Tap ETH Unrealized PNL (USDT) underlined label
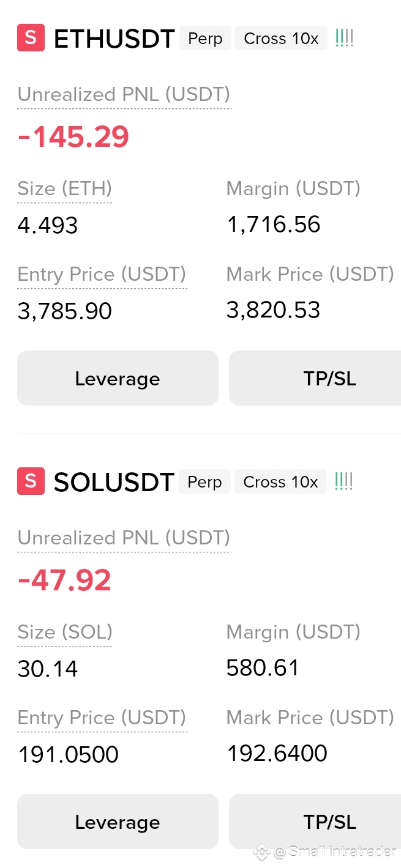401x868 pixels. pyautogui.click(x=124, y=95)
